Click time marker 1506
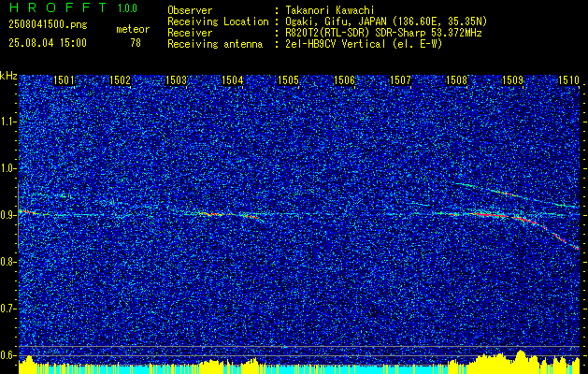Screen dimensions: 588x374 344,80
